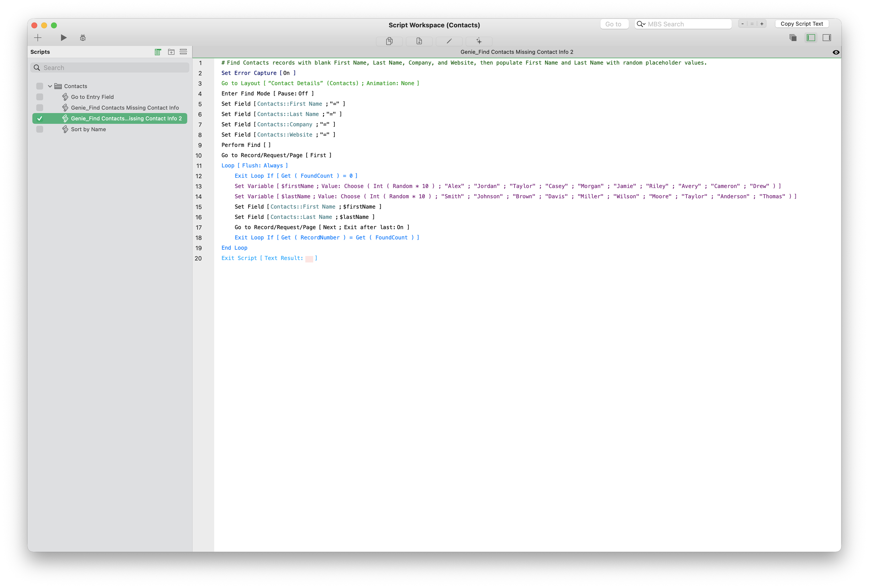Select the Set Field Contacts::Company "=" step
869x588 pixels.
[278, 124]
